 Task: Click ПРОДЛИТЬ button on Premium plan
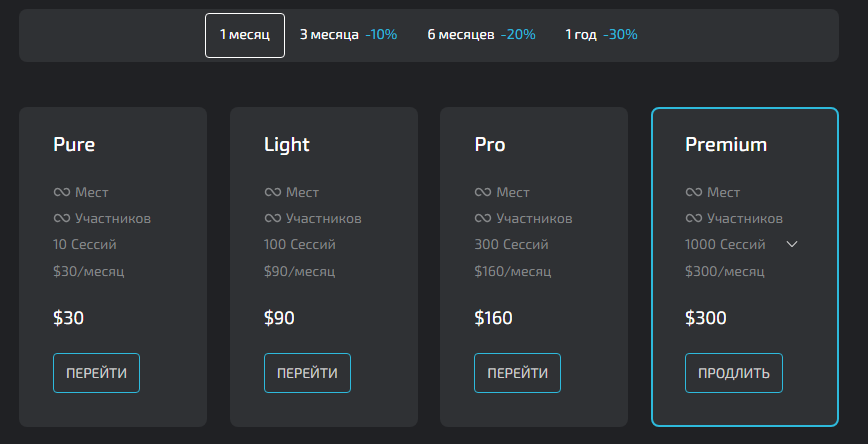tap(733, 373)
